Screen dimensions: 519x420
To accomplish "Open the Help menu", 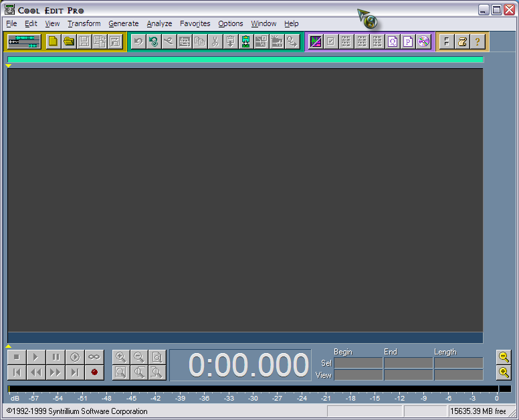I will pyautogui.click(x=292, y=23).
